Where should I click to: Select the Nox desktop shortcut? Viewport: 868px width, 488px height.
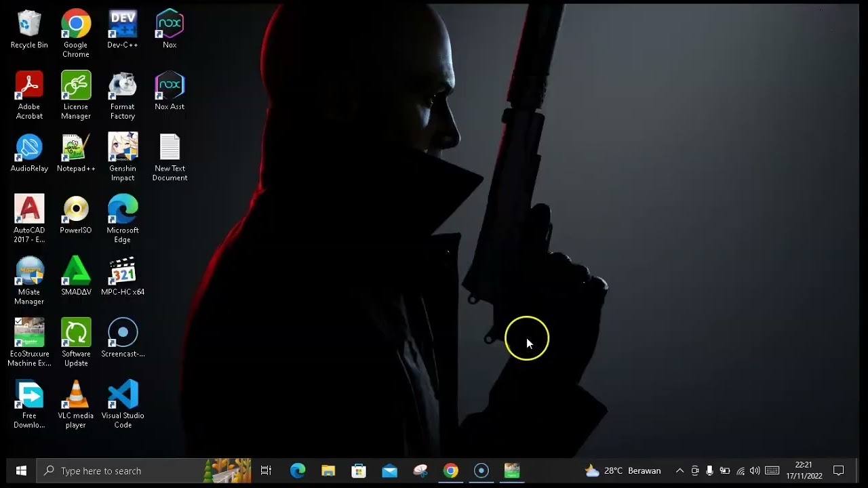(170, 29)
